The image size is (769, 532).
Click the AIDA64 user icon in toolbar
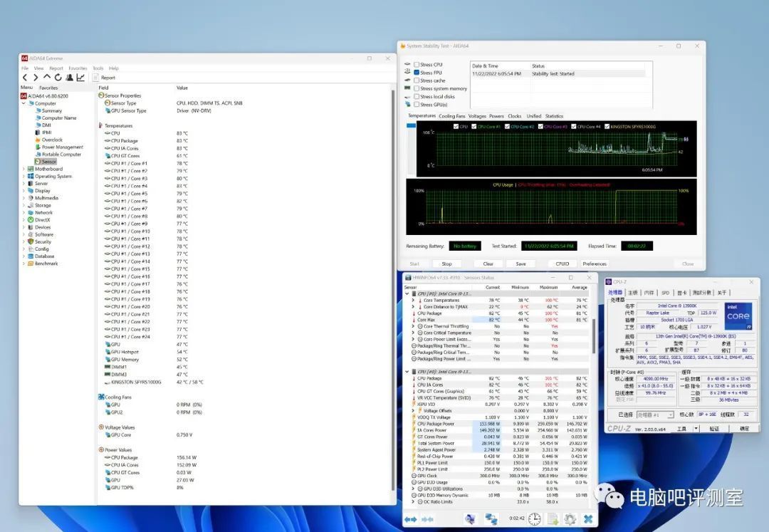(70, 78)
